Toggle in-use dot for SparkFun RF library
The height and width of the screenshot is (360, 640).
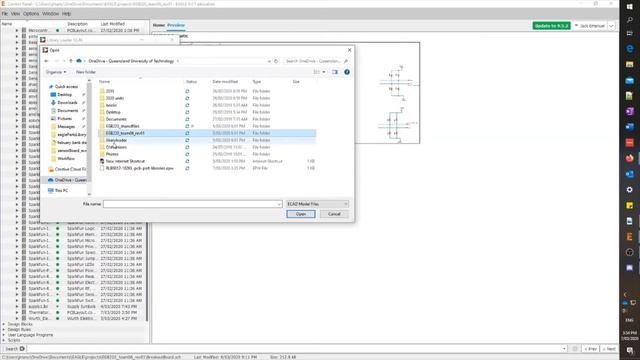(58, 289)
